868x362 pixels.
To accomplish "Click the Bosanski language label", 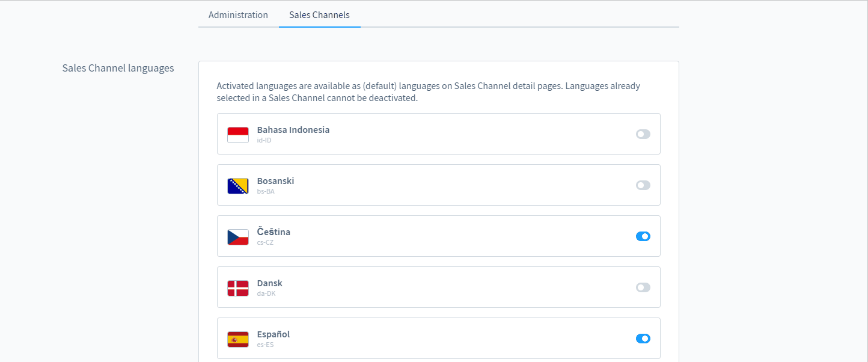I will click(275, 181).
